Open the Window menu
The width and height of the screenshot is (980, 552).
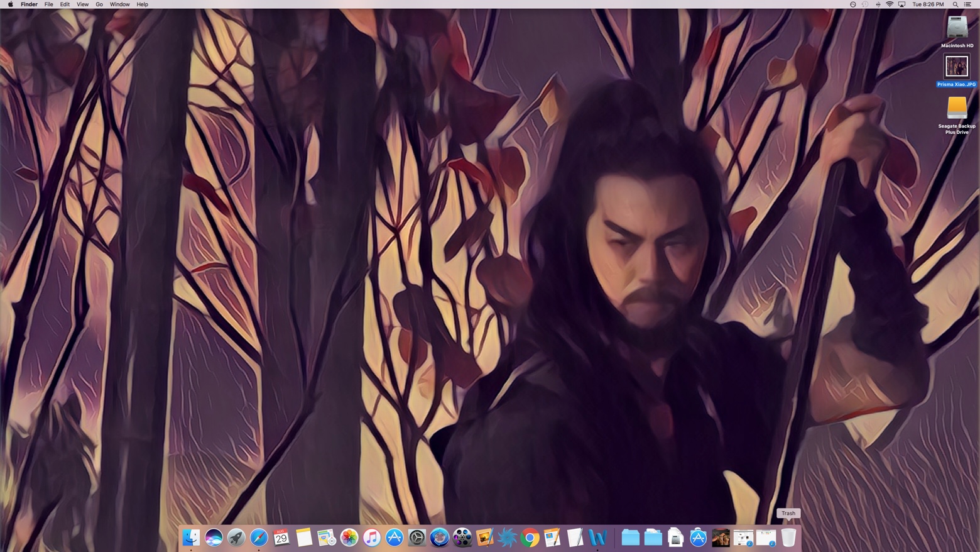(x=119, y=4)
